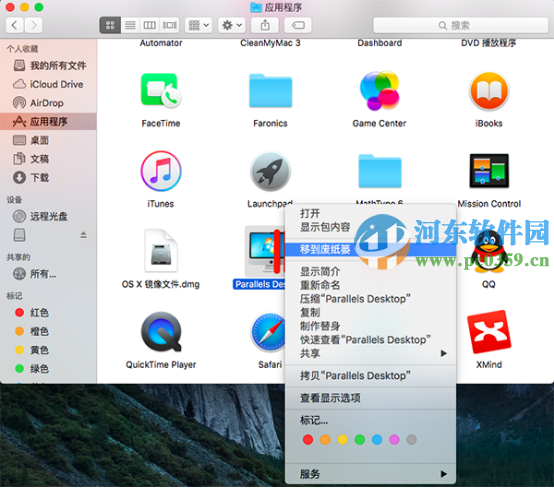This screenshot has height=488, width=554.
Task: Open 文稿 in the sidebar
Action: (48, 159)
